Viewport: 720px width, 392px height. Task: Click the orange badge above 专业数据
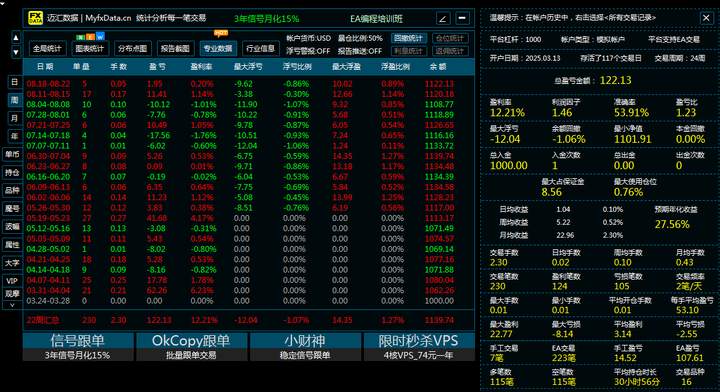tap(221, 33)
